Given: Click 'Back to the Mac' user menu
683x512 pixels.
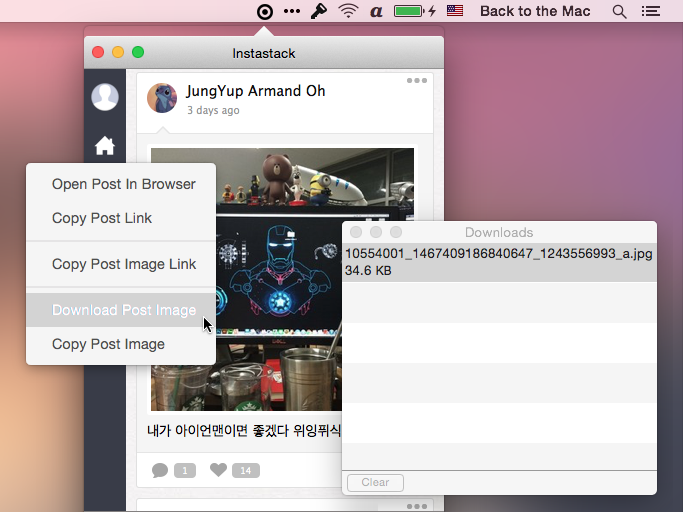Looking at the screenshot, I should [x=535, y=11].
